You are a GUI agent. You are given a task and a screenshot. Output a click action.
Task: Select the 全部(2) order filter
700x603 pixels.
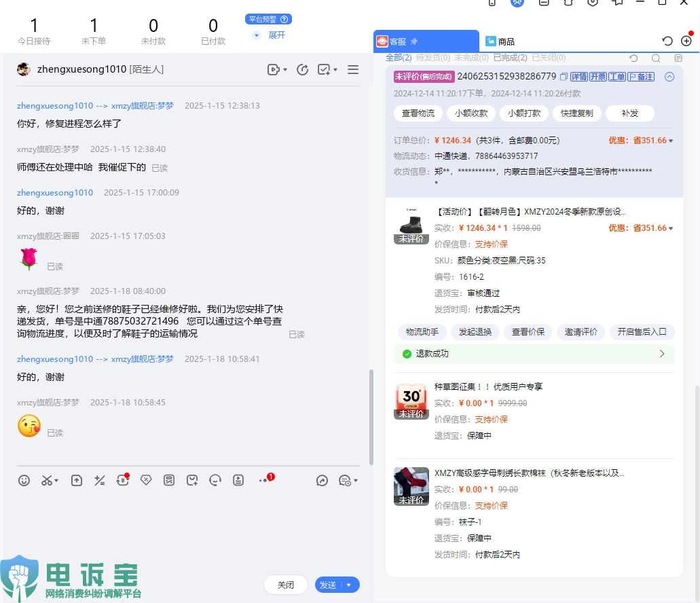399,58
